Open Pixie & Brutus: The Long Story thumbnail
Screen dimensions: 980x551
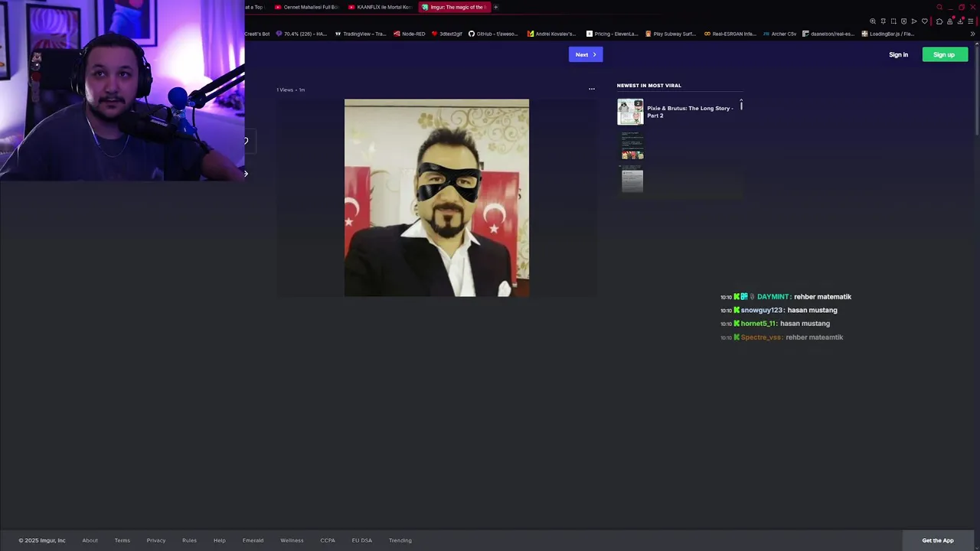631,112
